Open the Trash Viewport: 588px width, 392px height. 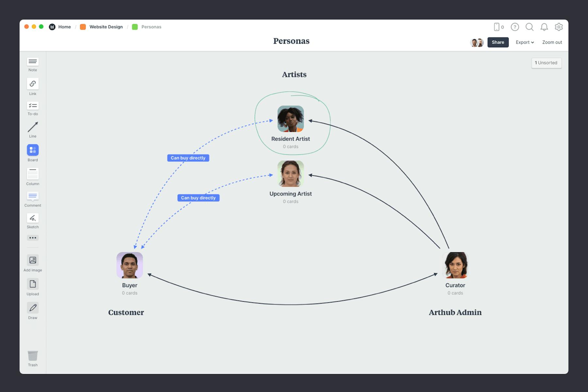pos(33,357)
